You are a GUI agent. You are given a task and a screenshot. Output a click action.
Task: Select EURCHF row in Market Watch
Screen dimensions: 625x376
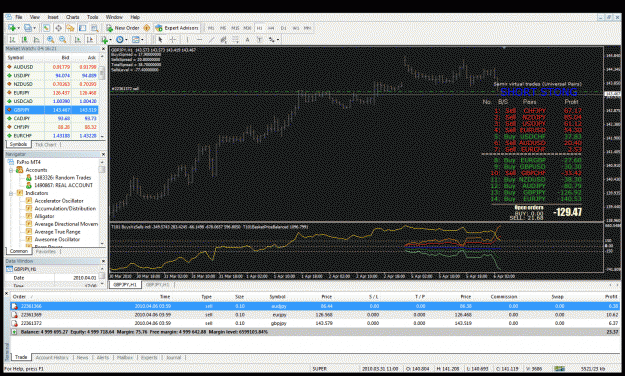pyautogui.click(x=52, y=136)
